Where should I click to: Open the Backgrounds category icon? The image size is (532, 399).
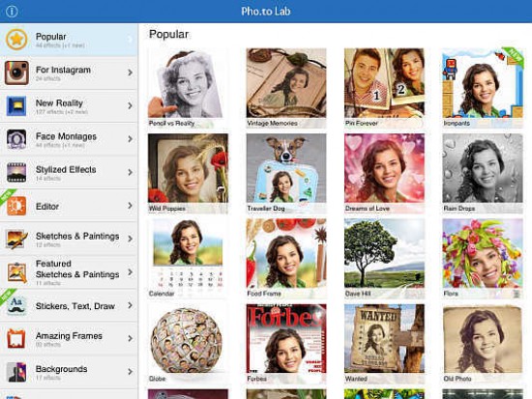tap(16, 372)
